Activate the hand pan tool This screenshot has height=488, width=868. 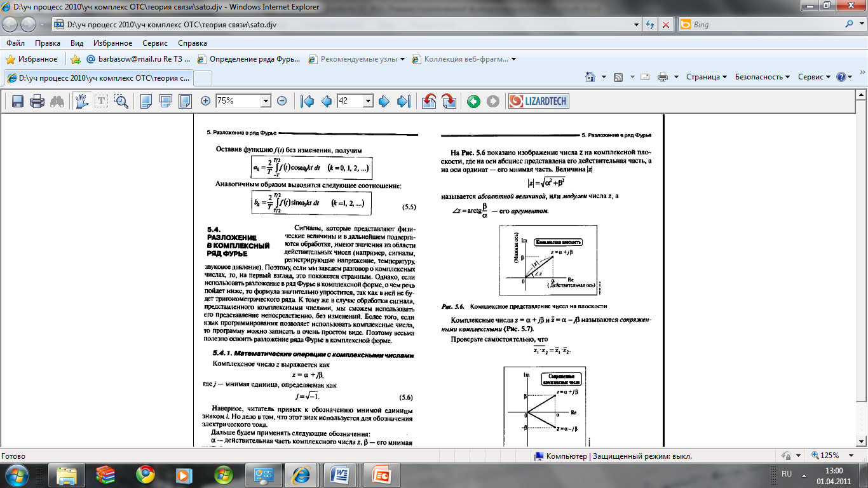82,101
